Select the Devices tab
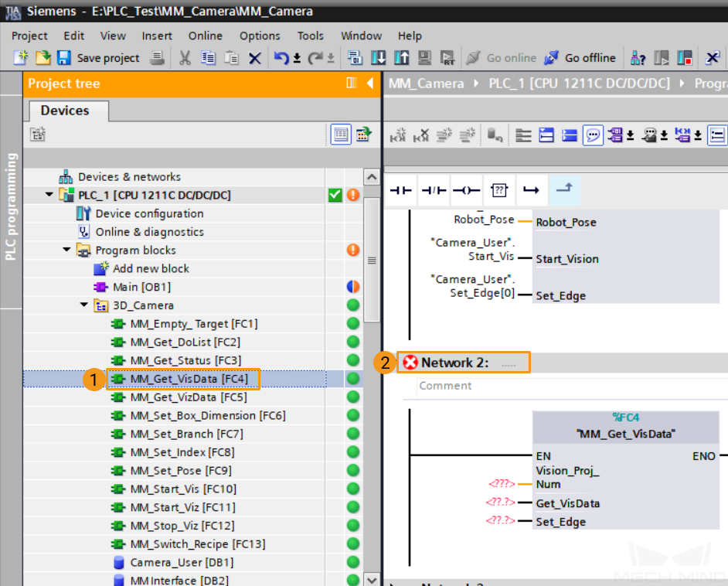 pyautogui.click(x=70, y=111)
